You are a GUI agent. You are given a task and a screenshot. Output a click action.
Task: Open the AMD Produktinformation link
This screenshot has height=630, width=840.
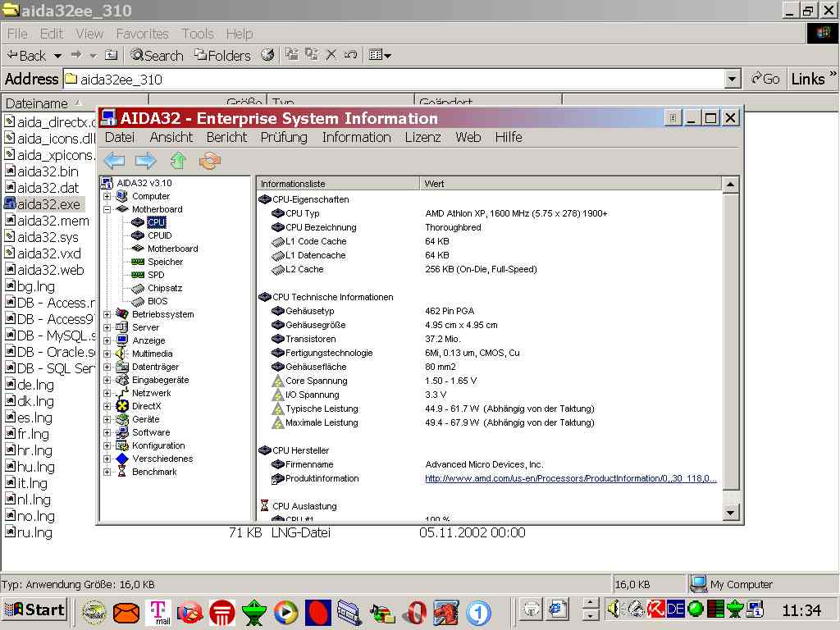571,478
